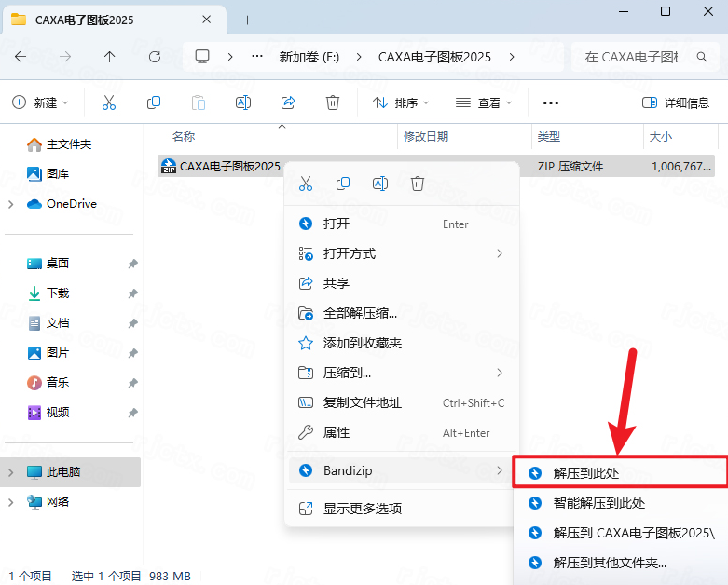
Task: Click the copy icon in context menu
Action: 343,184
